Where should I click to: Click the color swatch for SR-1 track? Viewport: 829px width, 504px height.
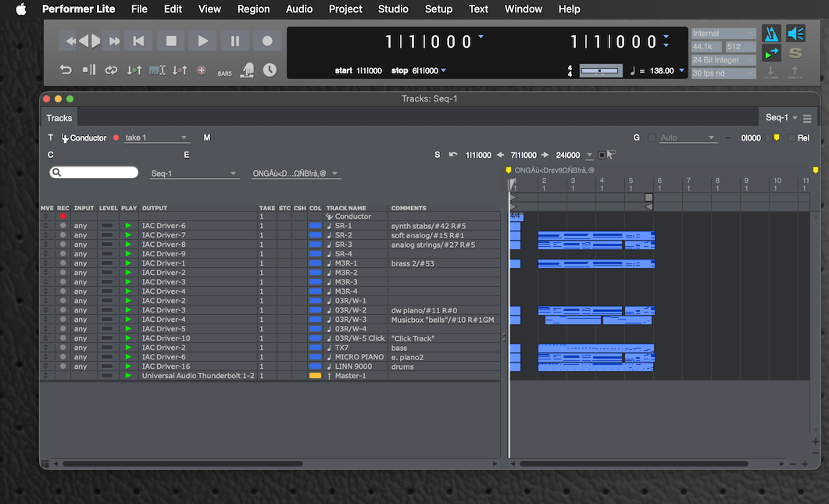point(315,226)
